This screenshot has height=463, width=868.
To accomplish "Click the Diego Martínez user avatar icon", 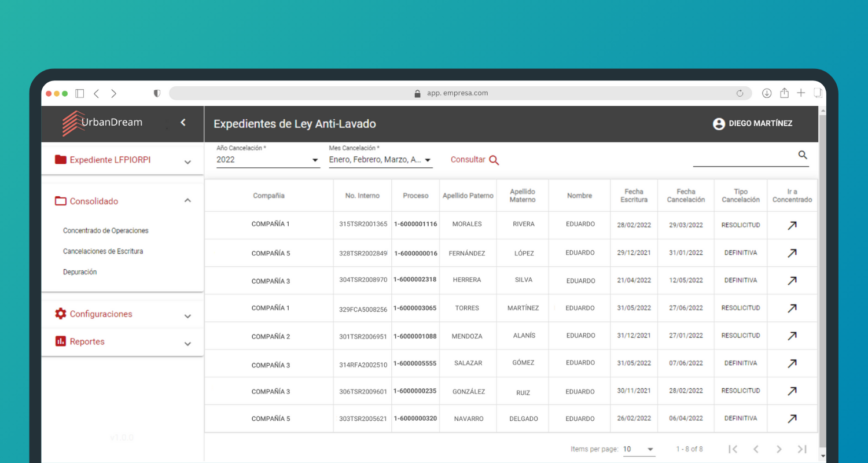I will click(719, 124).
